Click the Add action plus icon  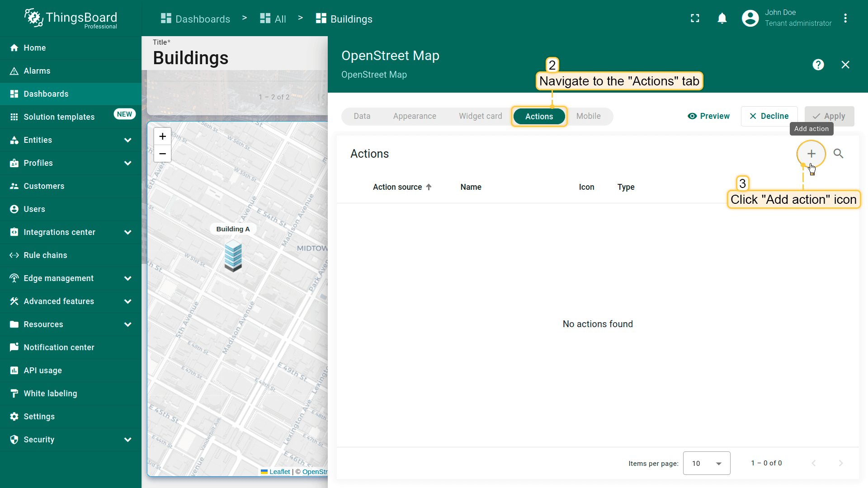(811, 154)
